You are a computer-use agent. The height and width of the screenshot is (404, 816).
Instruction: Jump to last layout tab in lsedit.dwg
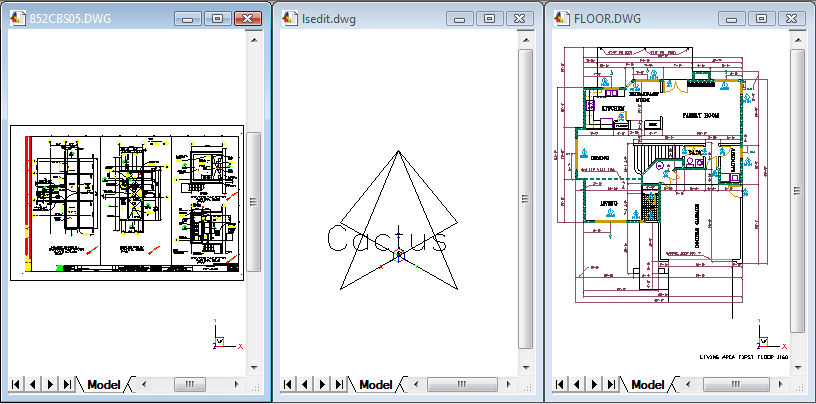click(337, 384)
